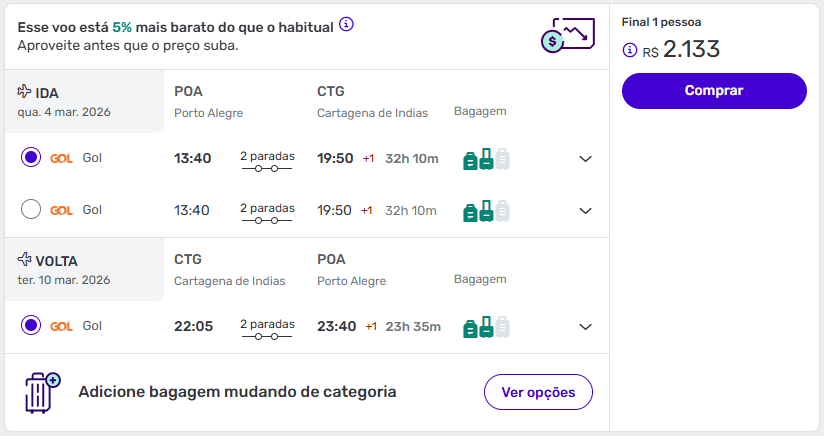Select the second Gol outbound flight radio

coord(31,209)
